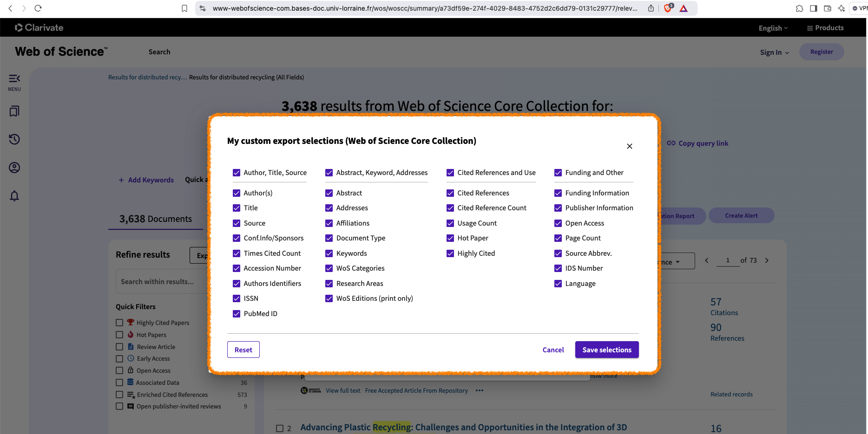Screen dimensions: 868x434
Task: Uncheck the Funding Information checkbox
Action: point(558,193)
